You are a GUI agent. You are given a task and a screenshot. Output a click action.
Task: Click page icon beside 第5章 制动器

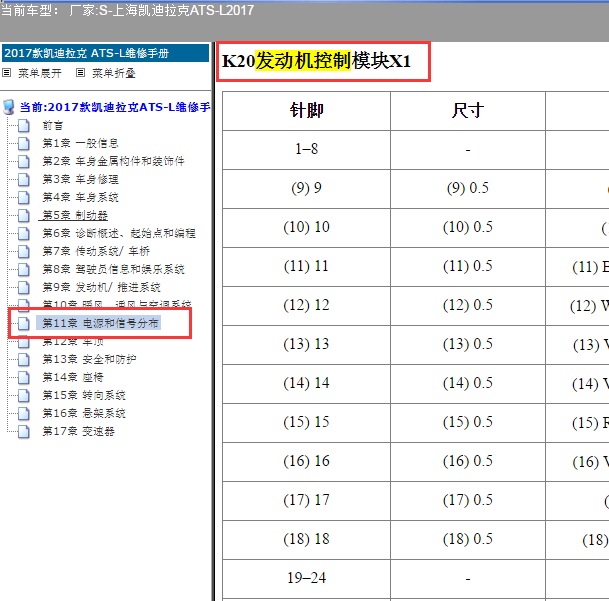24,215
